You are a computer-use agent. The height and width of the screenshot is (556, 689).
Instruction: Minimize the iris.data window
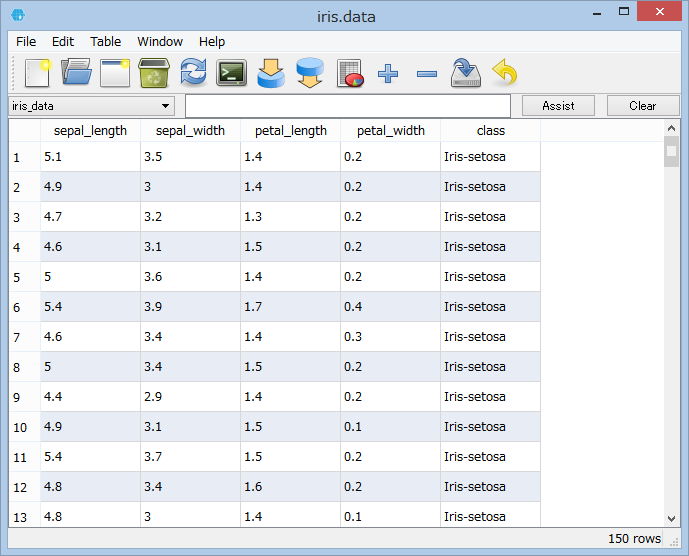(597, 13)
